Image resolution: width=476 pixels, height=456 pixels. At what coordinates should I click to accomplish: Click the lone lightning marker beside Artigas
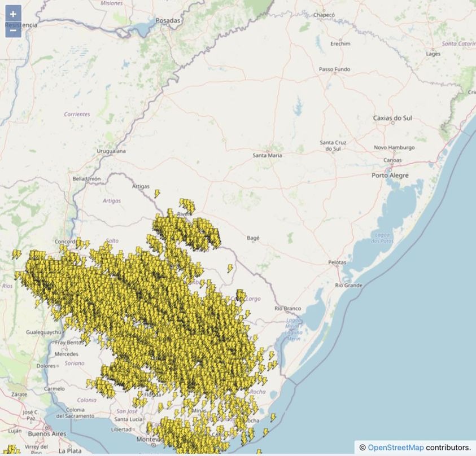point(157,194)
